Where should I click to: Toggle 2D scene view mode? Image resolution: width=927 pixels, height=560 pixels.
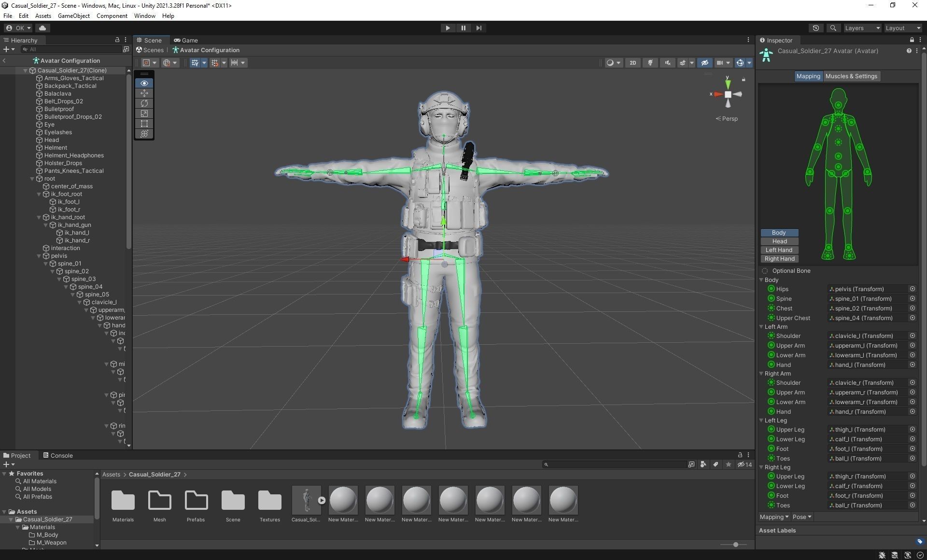click(632, 63)
